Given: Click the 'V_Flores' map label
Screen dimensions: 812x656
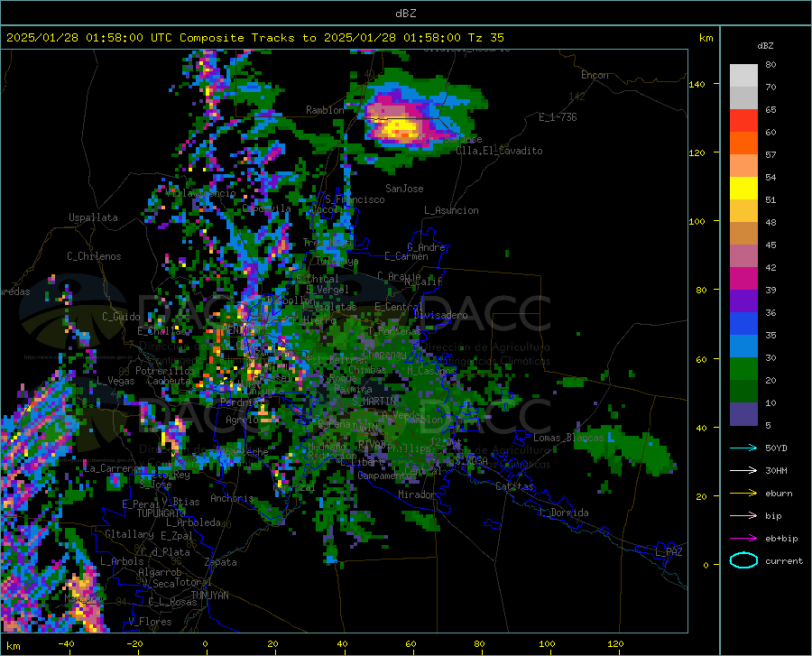Looking at the screenshot, I should point(150,622).
